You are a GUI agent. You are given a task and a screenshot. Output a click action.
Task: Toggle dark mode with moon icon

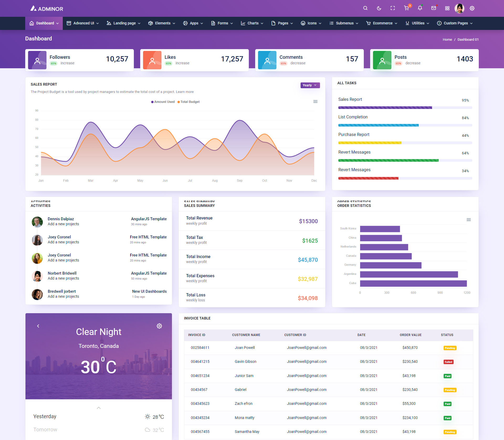[379, 8]
